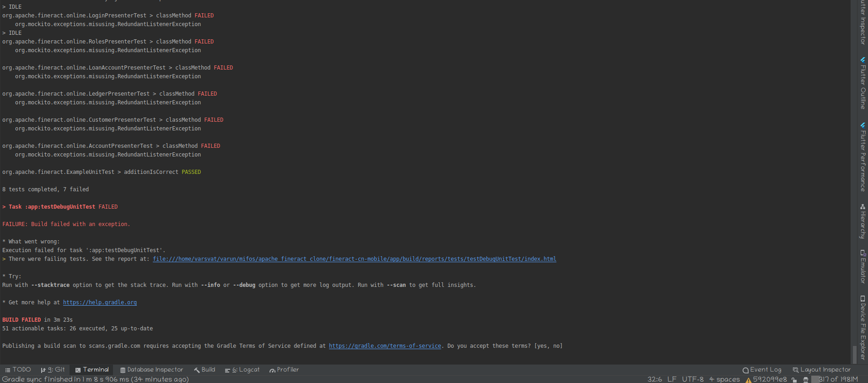
Task: Click the 'Run with --stacktrace option' line
Action: (239, 285)
